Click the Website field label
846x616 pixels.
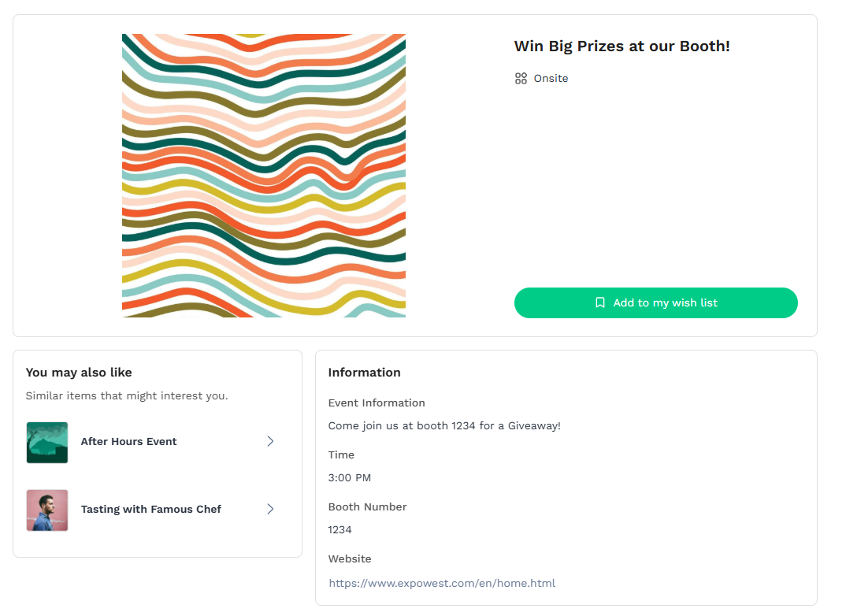pos(350,558)
